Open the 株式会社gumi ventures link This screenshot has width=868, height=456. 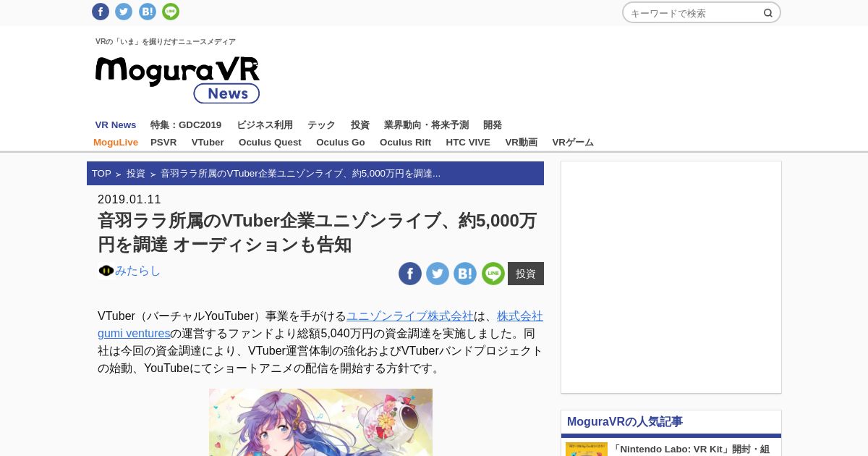click(x=320, y=325)
